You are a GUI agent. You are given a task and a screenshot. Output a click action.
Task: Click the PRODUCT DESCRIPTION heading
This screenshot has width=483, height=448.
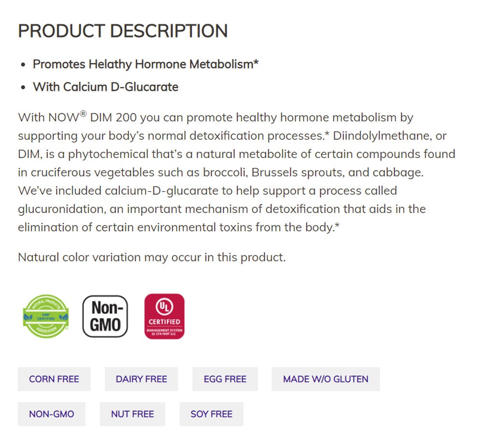point(123,31)
